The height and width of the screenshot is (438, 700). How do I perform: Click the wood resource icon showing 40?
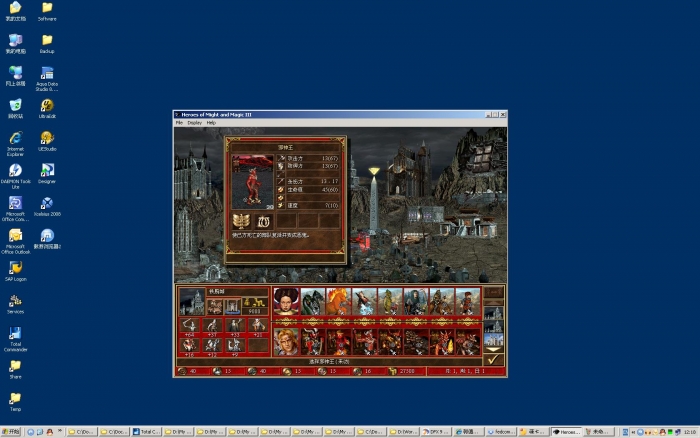(182, 371)
